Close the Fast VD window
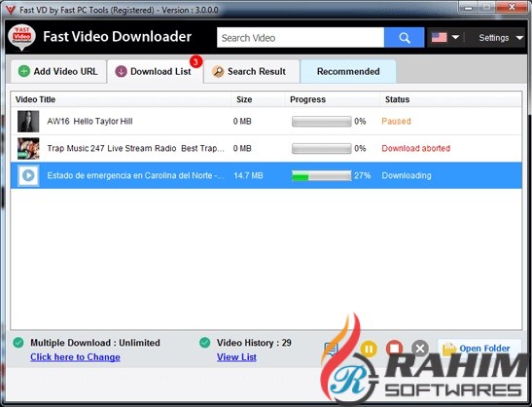 (512, 7)
